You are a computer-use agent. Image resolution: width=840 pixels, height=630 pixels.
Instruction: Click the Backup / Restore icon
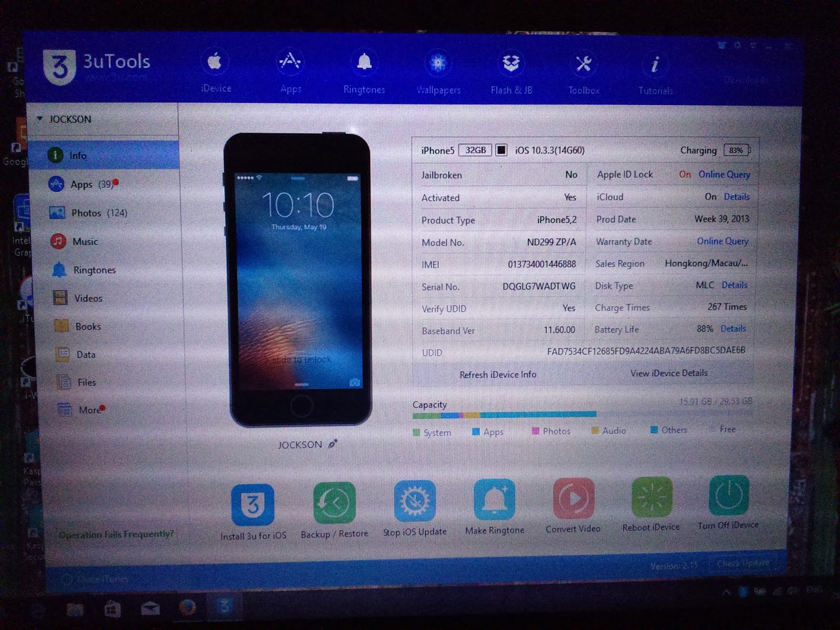334,503
